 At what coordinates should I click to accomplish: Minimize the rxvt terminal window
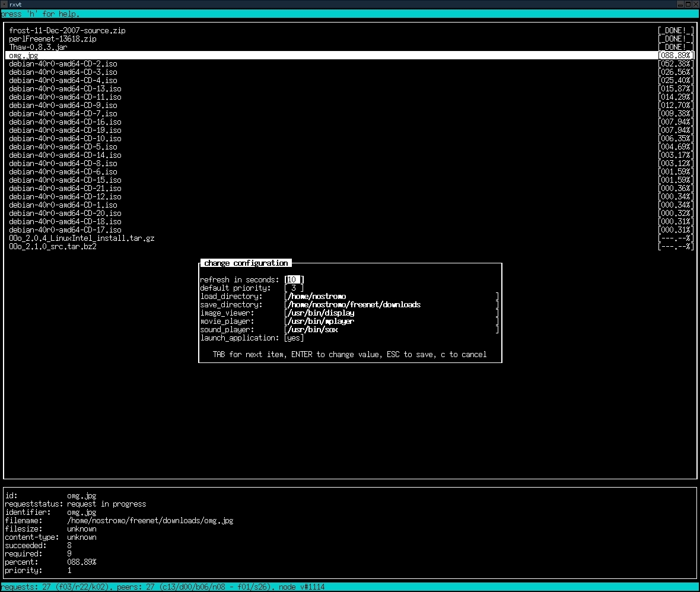680,4
